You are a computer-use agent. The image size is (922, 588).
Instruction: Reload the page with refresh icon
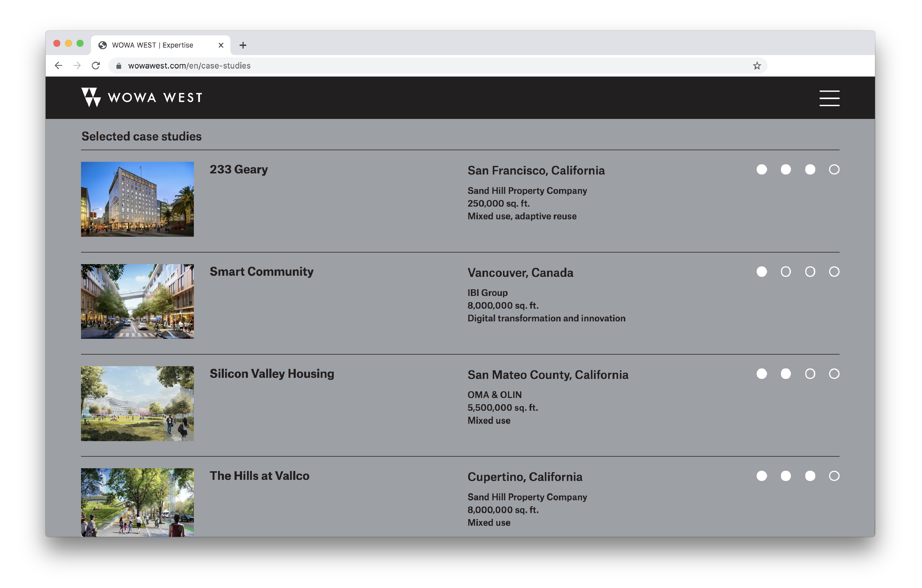click(96, 66)
